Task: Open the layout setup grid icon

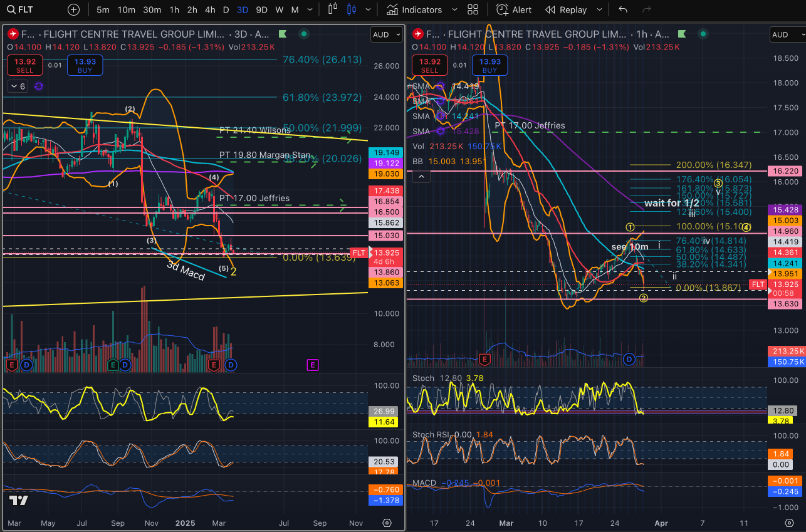Action: click(473, 9)
